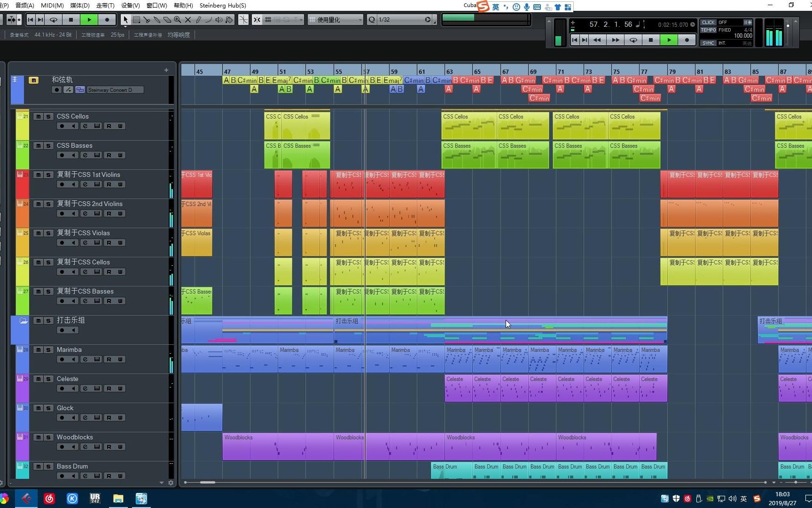Viewport: 812px width, 508px height.
Task: Select the Zoom magnifier tool
Action: tap(178, 20)
